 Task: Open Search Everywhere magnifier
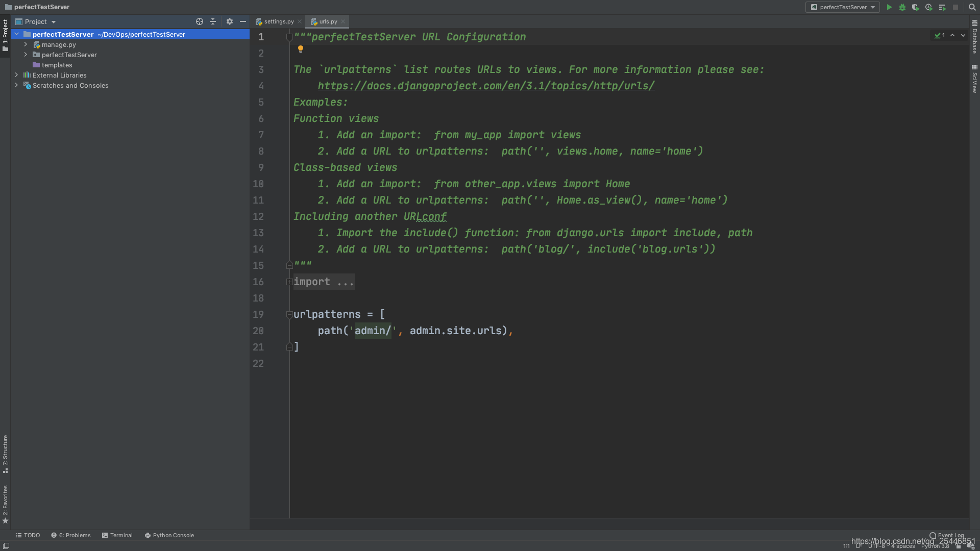[972, 7]
